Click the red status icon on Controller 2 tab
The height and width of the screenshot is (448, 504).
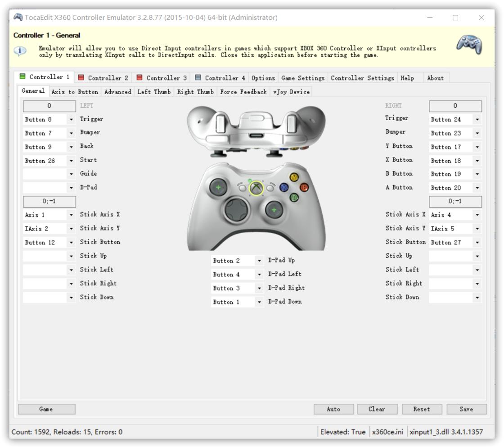(81, 77)
